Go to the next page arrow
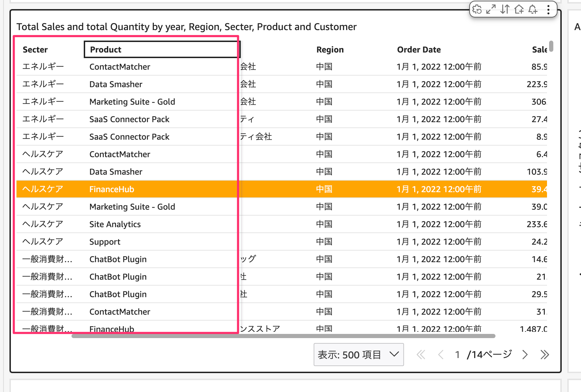The height and width of the screenshot is (392, 581). [525, 355]
